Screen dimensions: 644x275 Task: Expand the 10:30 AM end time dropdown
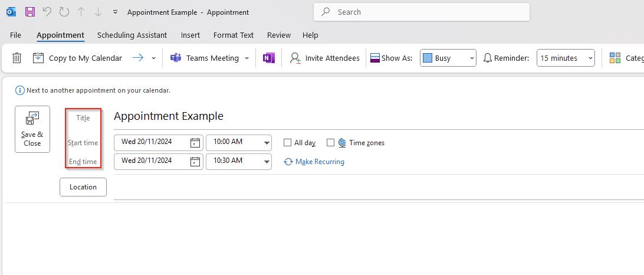point(267,161)
